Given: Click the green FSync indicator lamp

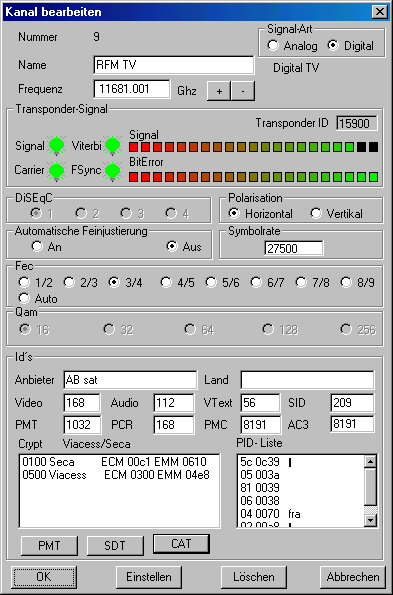Looking at the screenshot, I should 112,171.
